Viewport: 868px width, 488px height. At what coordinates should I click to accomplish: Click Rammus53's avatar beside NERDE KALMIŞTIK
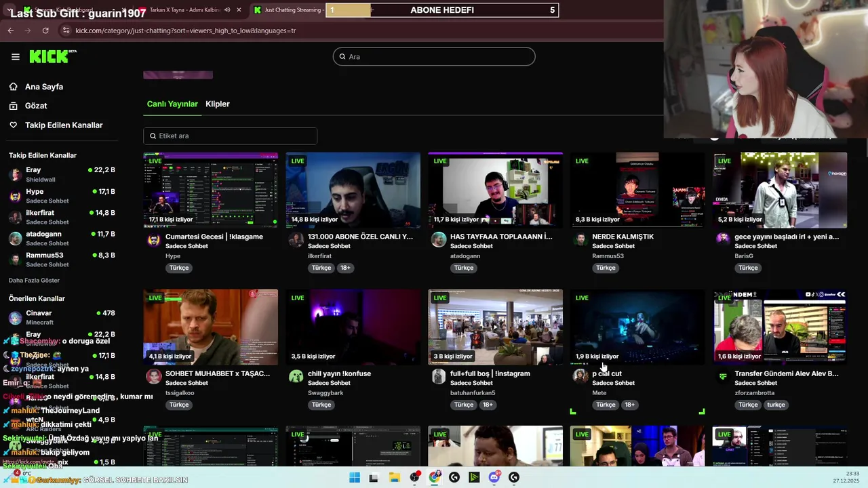coord(580,240)
